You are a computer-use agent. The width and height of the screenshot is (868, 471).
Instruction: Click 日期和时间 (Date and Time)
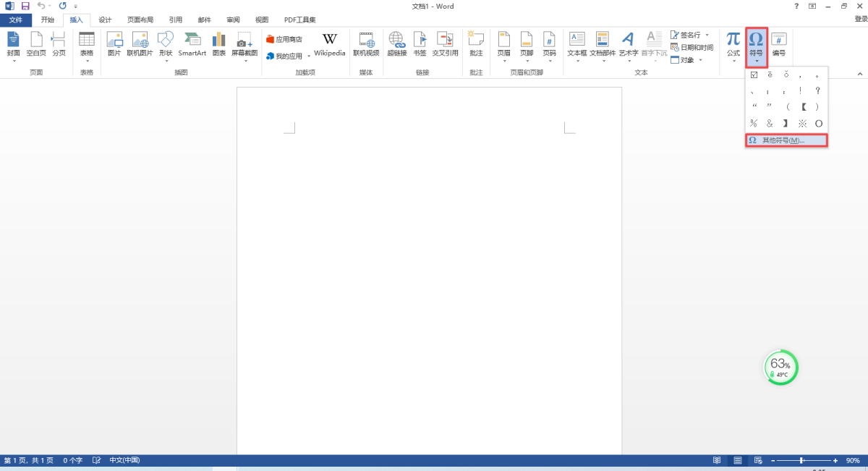[692, 47]
